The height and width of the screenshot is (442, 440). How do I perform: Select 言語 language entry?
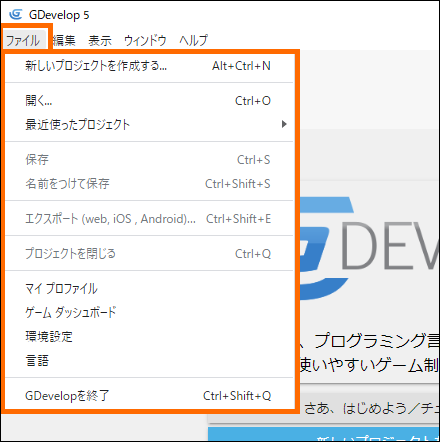[149, 360]
